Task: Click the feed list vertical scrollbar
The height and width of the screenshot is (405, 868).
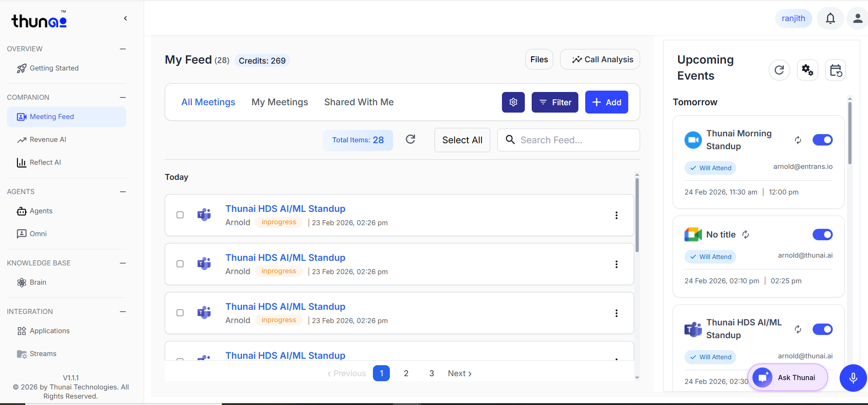Action: pos(637,215)
